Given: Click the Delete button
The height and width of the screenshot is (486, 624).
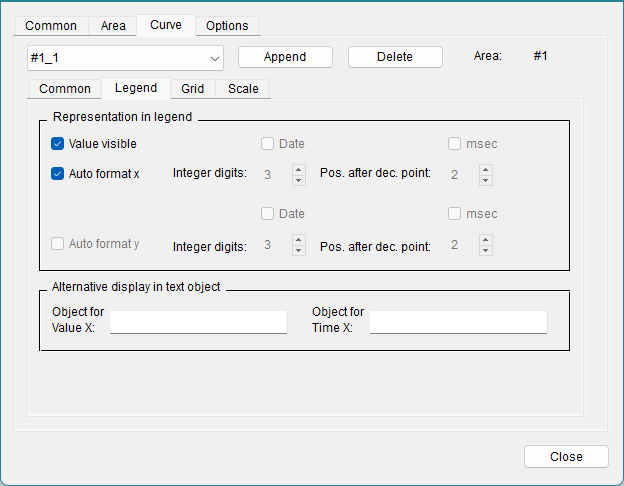Looking at the screenshot, I should [x=394, y=57].
